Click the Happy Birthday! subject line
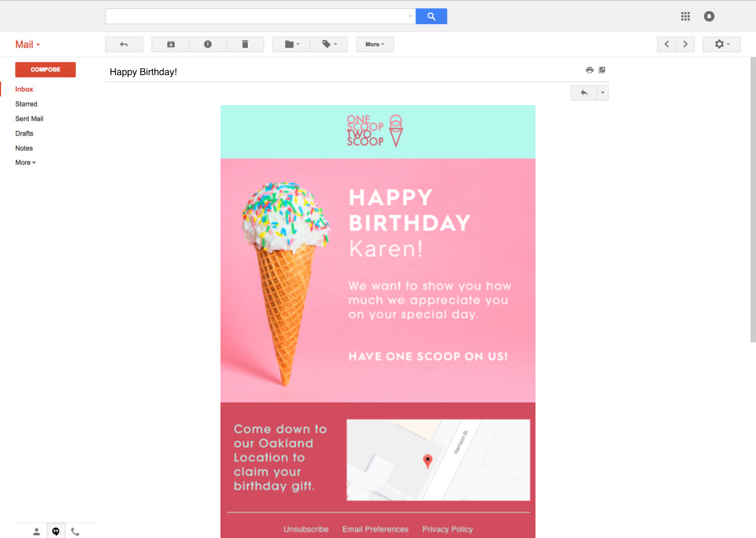 143,72
